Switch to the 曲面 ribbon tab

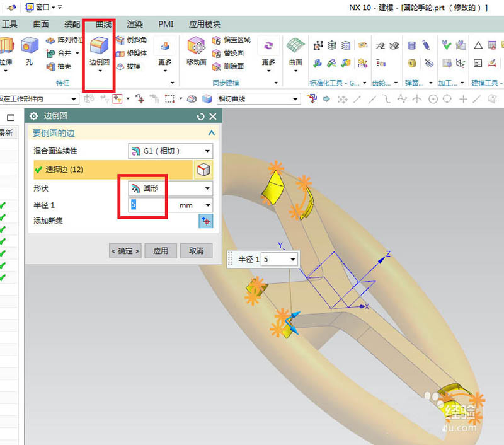pos(41,24)
